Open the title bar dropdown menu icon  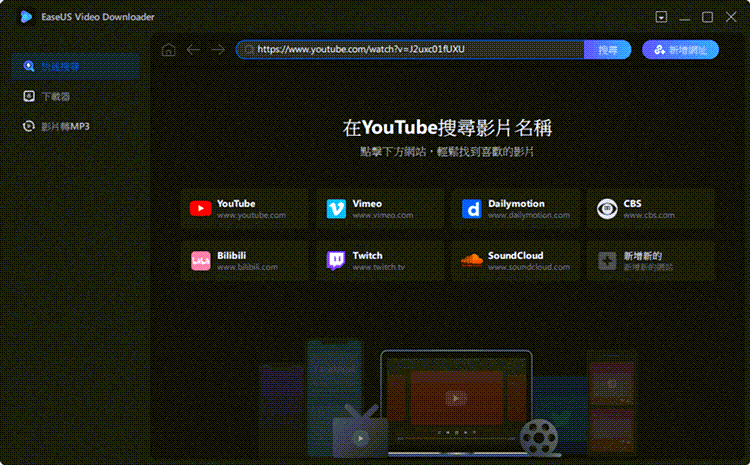click(661, 17)
